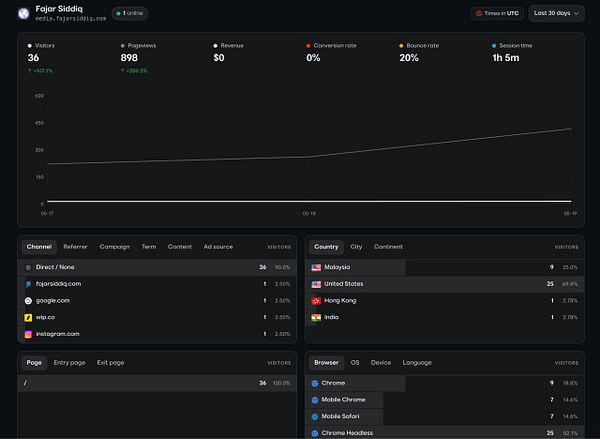Click the Times in UTC button

[x=497, y=13]
